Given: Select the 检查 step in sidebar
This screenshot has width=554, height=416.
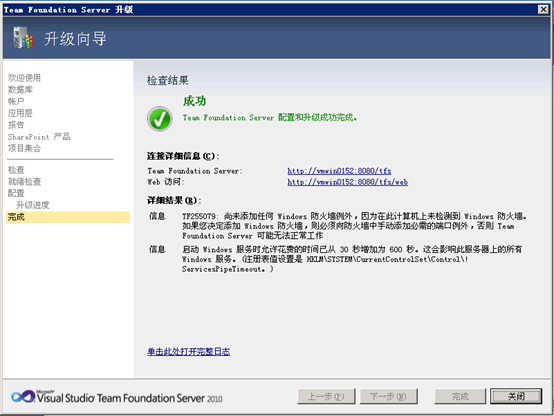Looking at the screenshot, I should (16, 170).
